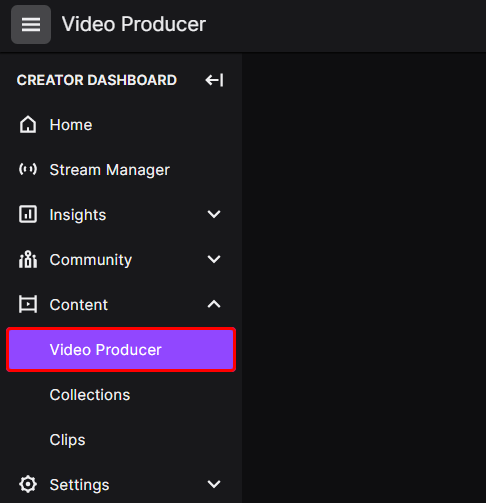Viewport: 486px width, 503px height.
Task: Open the hamburger menu button
Action: [31, 24]
